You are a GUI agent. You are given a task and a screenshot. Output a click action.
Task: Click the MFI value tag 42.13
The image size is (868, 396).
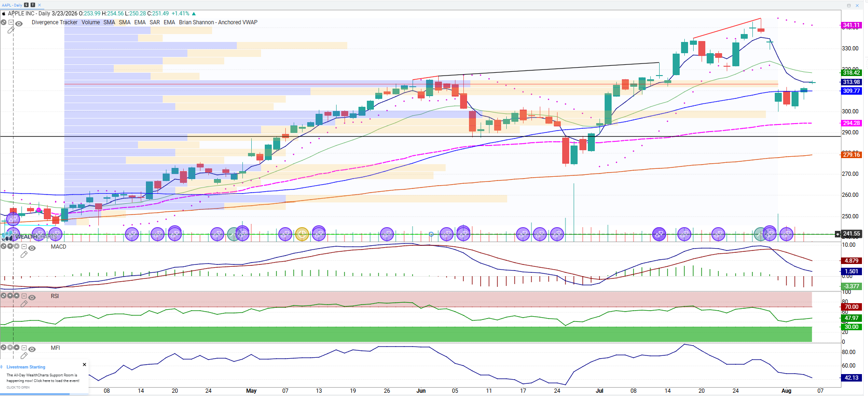[x=851, y=378]
